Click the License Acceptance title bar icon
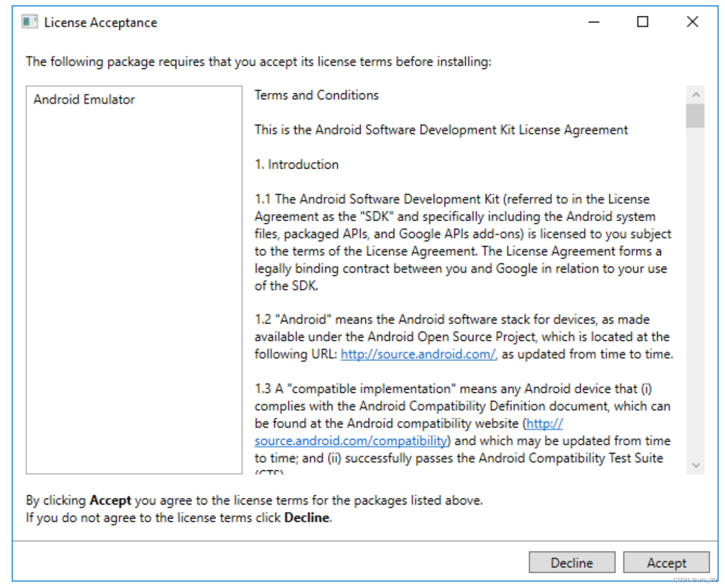 [x=29, y=22]
